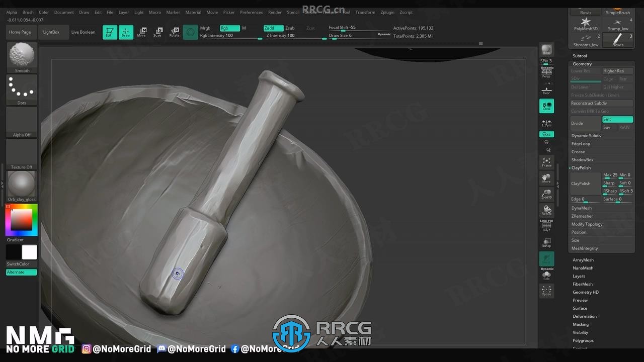
Task: Click the Rotate view icon in right shelf
Action: pyautogui.click(x=546, y=210)
